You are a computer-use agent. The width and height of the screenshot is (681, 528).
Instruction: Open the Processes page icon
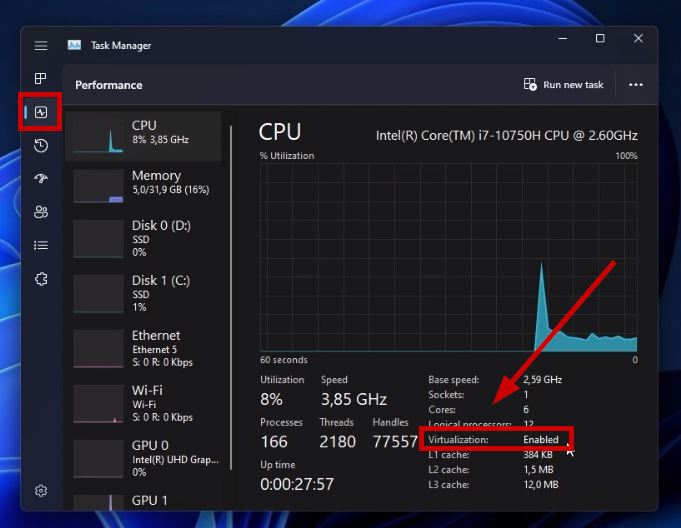40,79
